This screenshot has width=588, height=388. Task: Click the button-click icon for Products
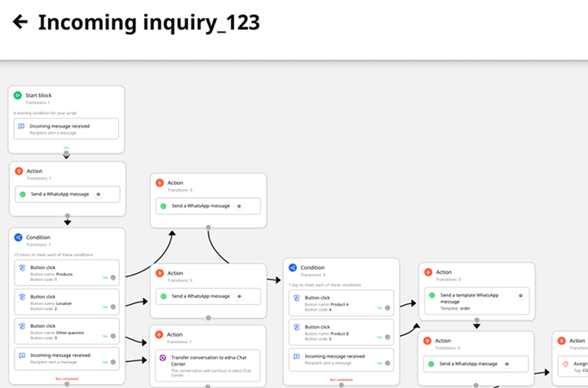click(22, 267)
